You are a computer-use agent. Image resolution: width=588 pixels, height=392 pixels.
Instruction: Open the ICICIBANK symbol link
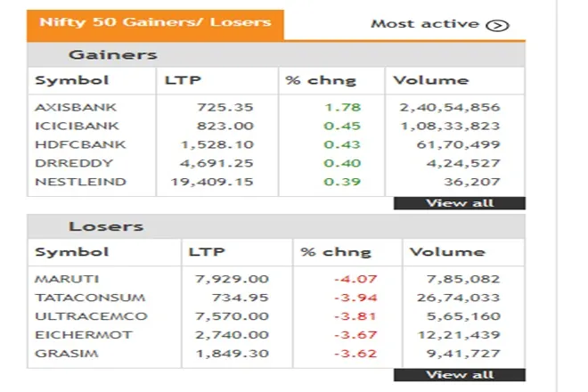77,126
